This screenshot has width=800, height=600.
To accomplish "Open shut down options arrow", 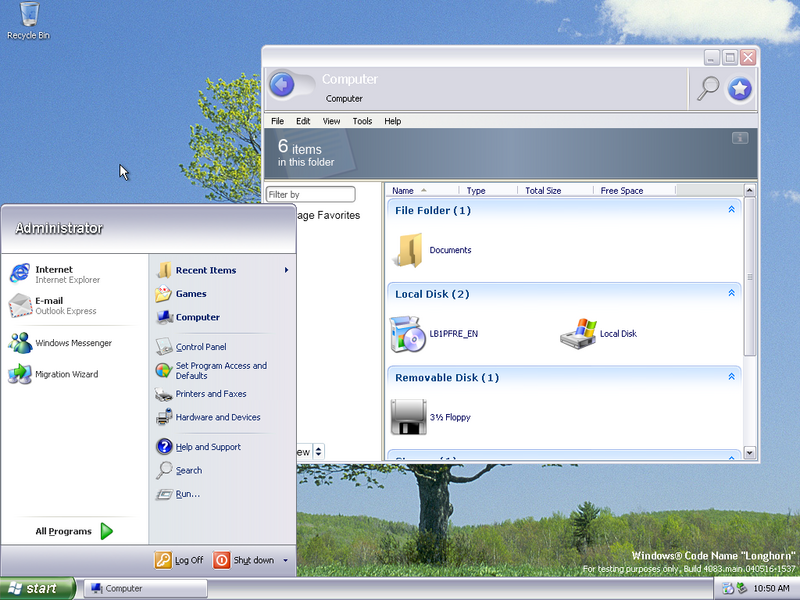I will coord(286,561).
